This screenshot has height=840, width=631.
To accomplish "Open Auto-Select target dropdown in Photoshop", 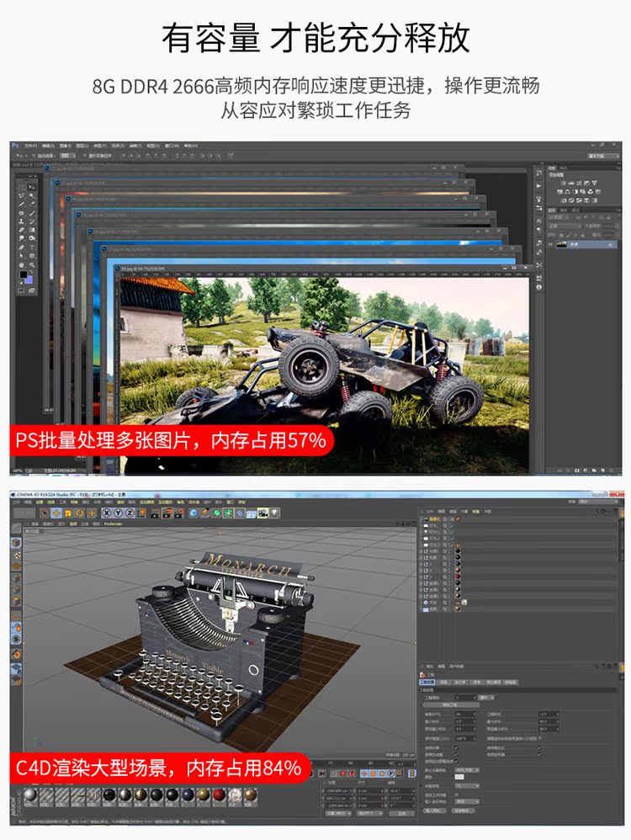I will click(x=67, y=156).
